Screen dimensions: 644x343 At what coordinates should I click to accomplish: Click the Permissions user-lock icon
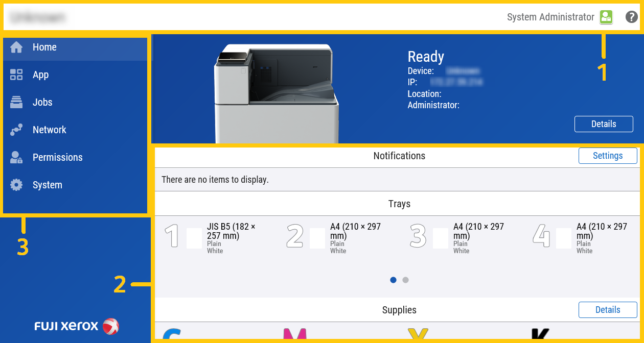(x=16, y=158)
